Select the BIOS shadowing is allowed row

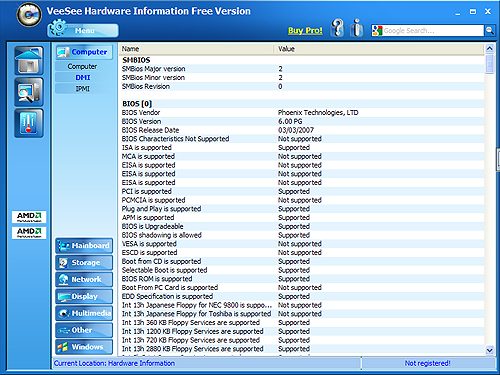302,235
